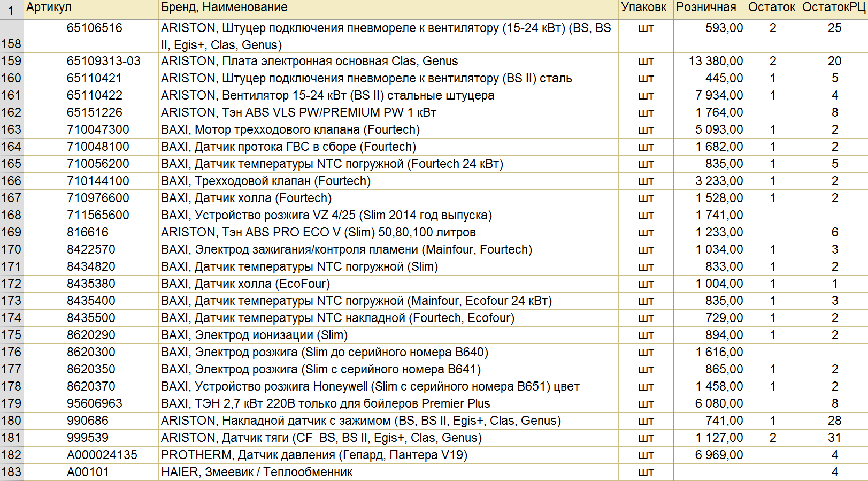Click article cell 710056200
Screen dimensions: 868x481
91,164
